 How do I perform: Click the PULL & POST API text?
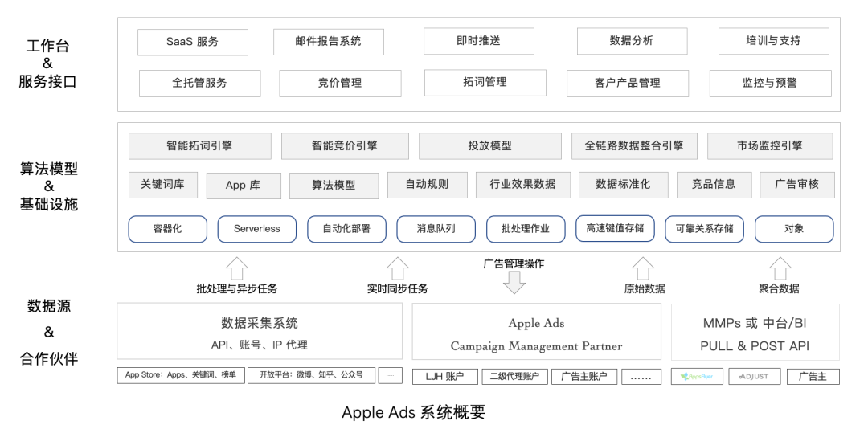click(x=755, y=346)
